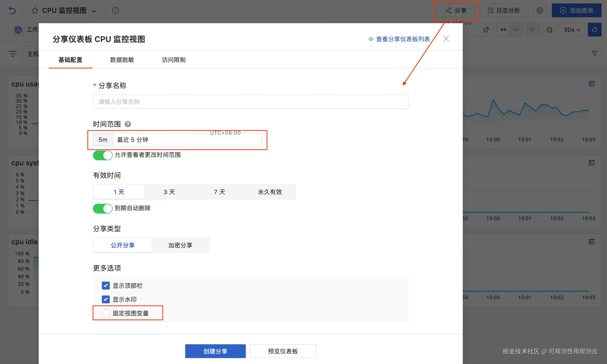Toggle 到期自动删除 switch
Image resolution: width=607 pixels, height=364 pixels.
(103, 208)
